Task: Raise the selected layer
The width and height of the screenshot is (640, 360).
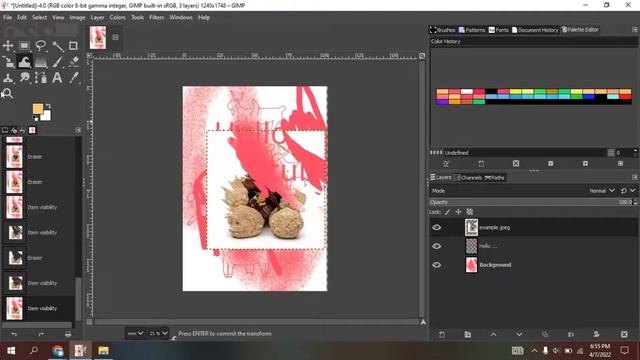Action: click(493, 334)
